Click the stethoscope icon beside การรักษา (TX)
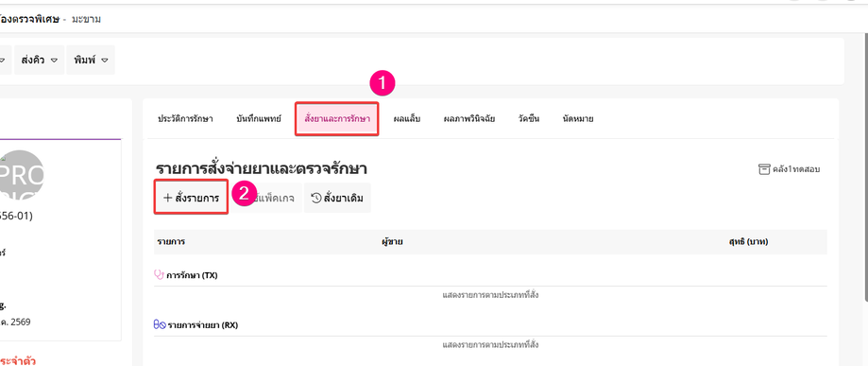 coord(160,274)
